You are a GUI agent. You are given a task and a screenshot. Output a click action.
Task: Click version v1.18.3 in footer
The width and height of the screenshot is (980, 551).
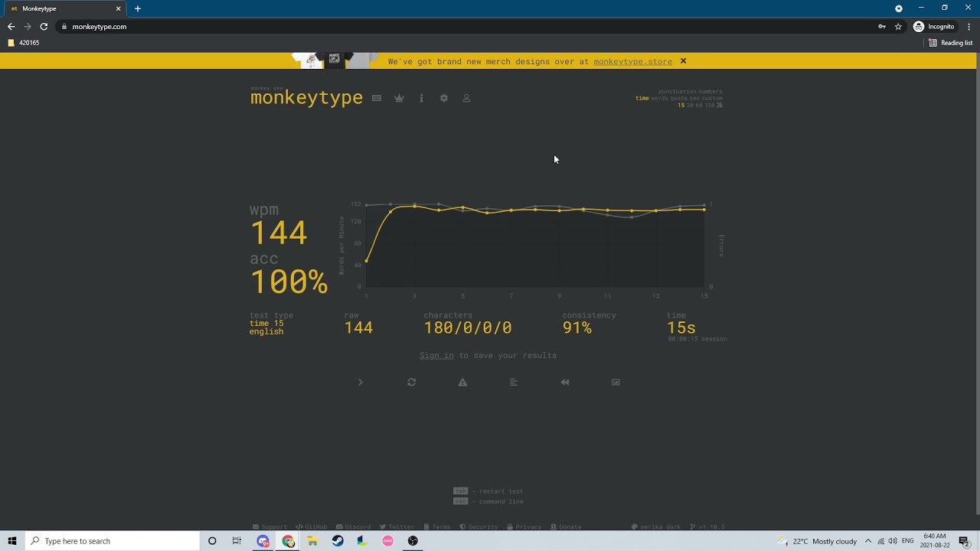[x=707, y=527]
